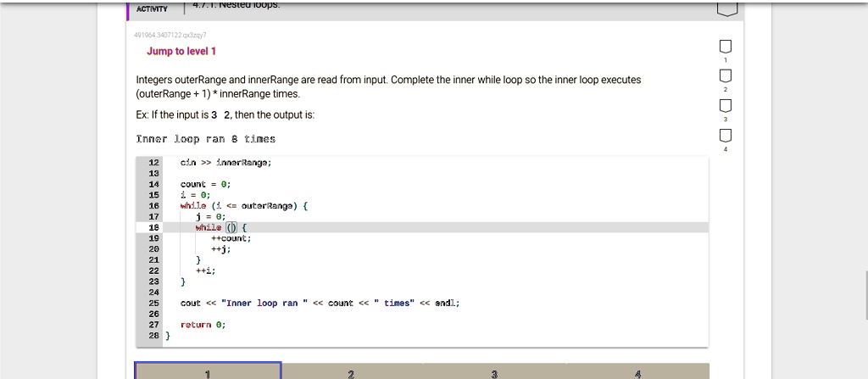This screenshot has height=379, width=868.
Task: Click the activity completion badge icon
Action: tap(726, 8)
